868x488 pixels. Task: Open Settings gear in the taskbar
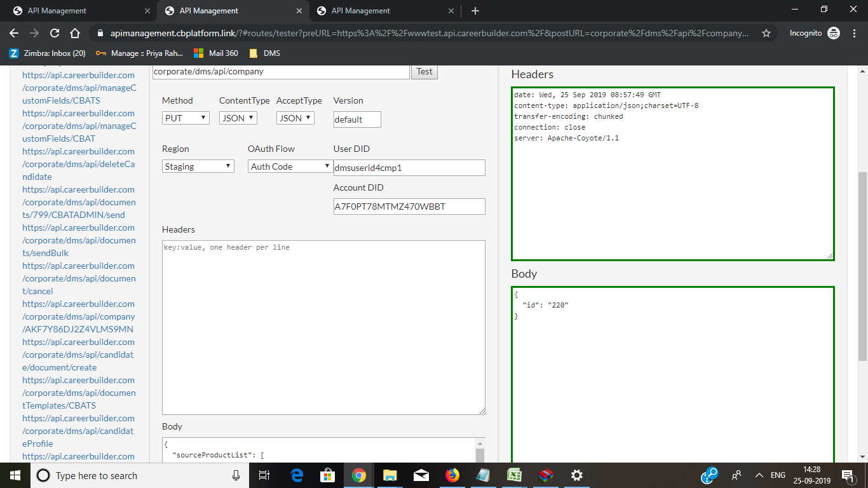(x=576, y=475)
